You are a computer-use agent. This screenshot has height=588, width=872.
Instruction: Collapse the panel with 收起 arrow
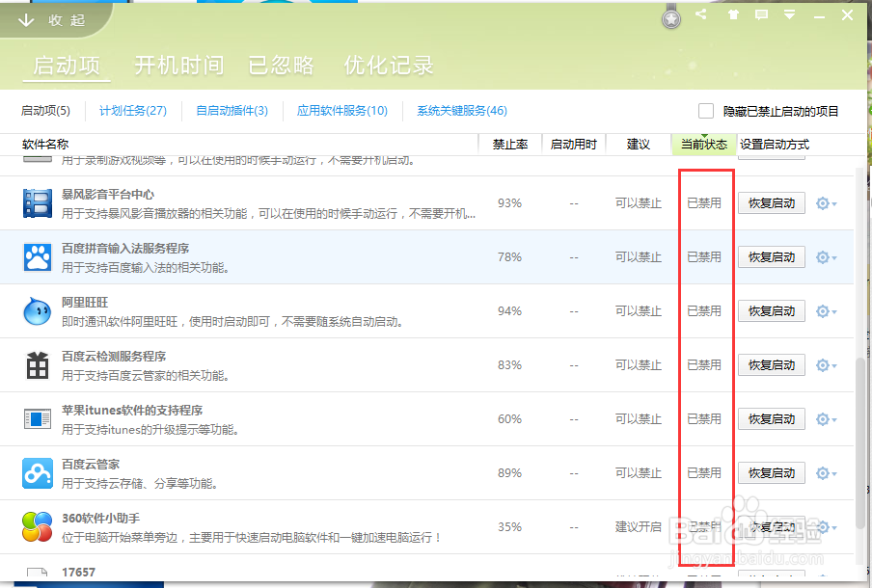pos(51,20)
